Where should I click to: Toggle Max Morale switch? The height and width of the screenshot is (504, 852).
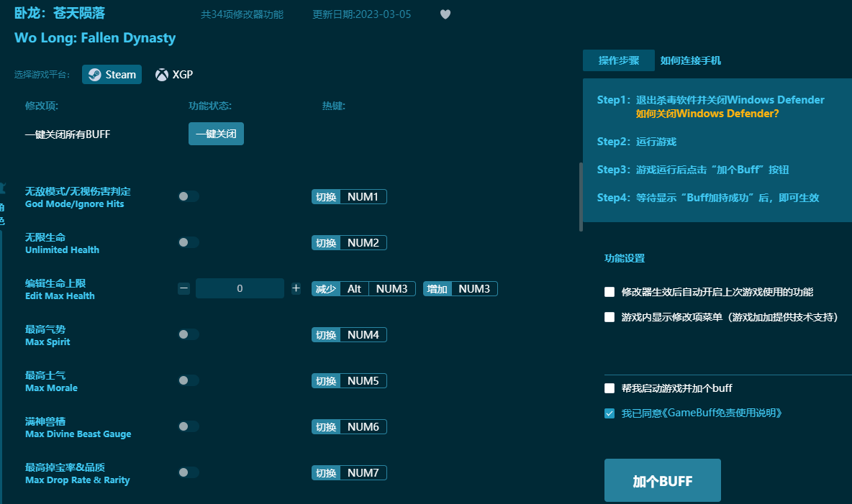(x=189, y=380)
